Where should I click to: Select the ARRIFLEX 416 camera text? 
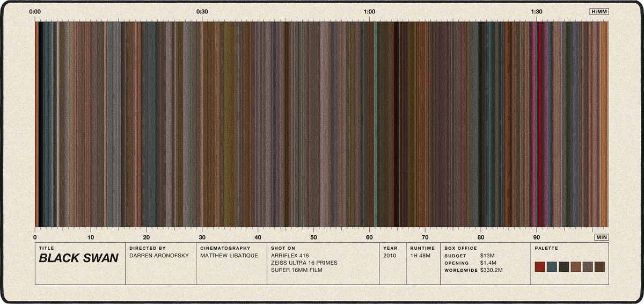point(290,256)
